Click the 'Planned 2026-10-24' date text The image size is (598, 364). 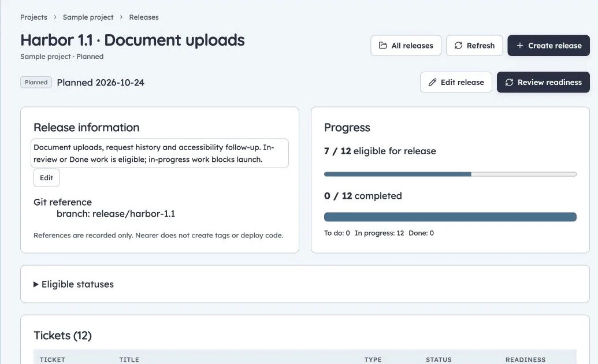pyautogui.click(x=101, y=83)
